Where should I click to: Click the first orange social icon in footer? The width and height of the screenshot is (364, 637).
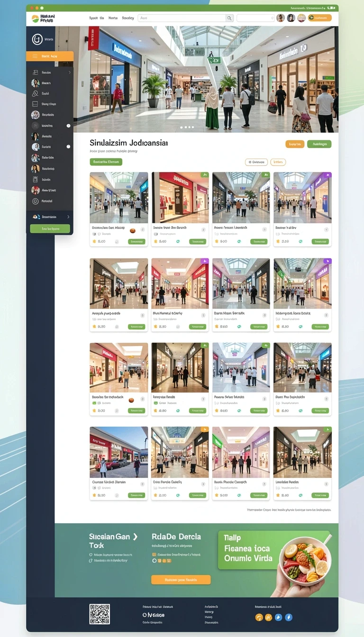point(259,617)
